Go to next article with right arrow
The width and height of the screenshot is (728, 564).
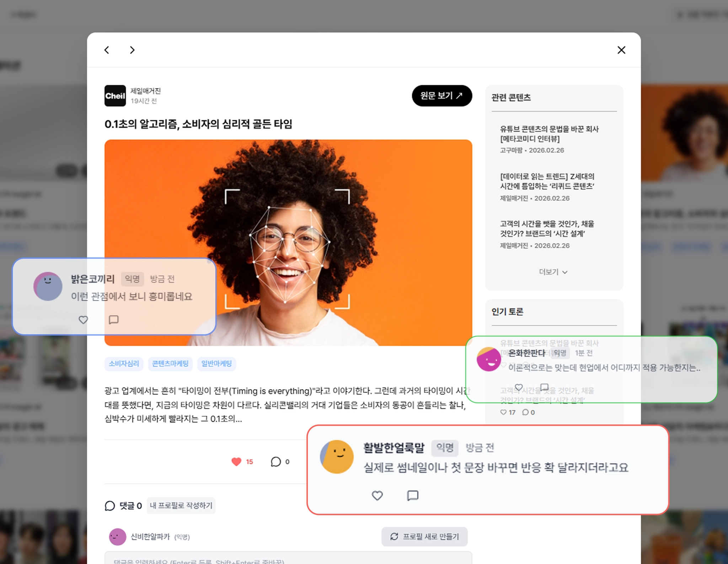click(x=132, y=50)
